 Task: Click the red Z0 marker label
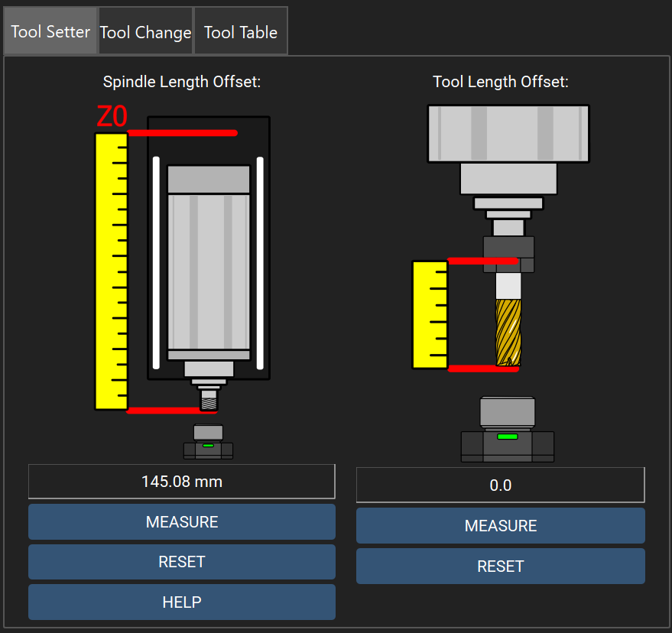coord(112,116)
